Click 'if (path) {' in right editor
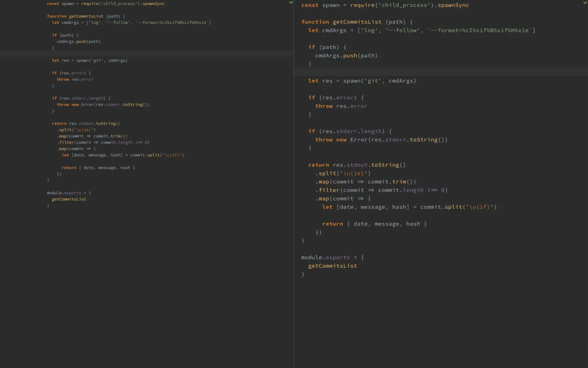Viewport: 588px width, 368px height. pyautogui.click(x=327, y=47)
